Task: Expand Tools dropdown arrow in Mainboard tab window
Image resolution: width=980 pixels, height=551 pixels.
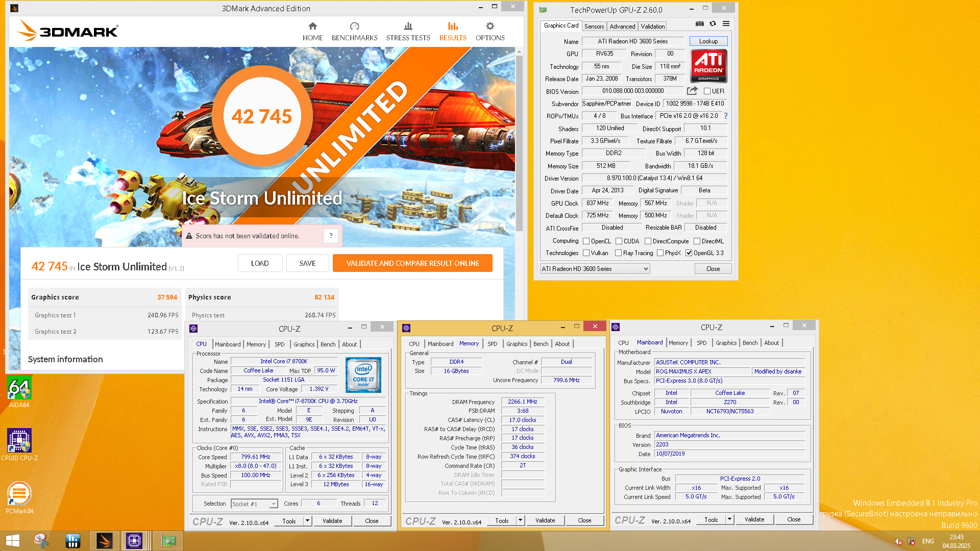Action: click(x=729, y=519)
